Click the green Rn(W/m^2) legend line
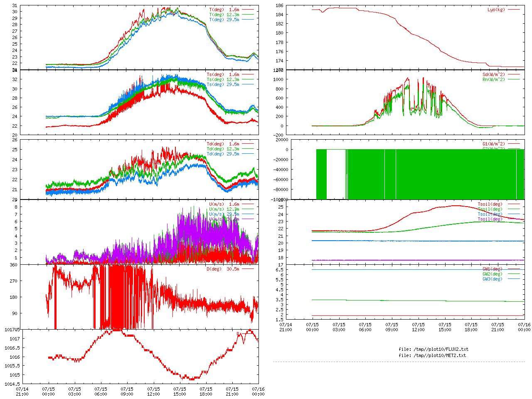The image size is (532, 399). pyautogui.click(x=514, y=79)
